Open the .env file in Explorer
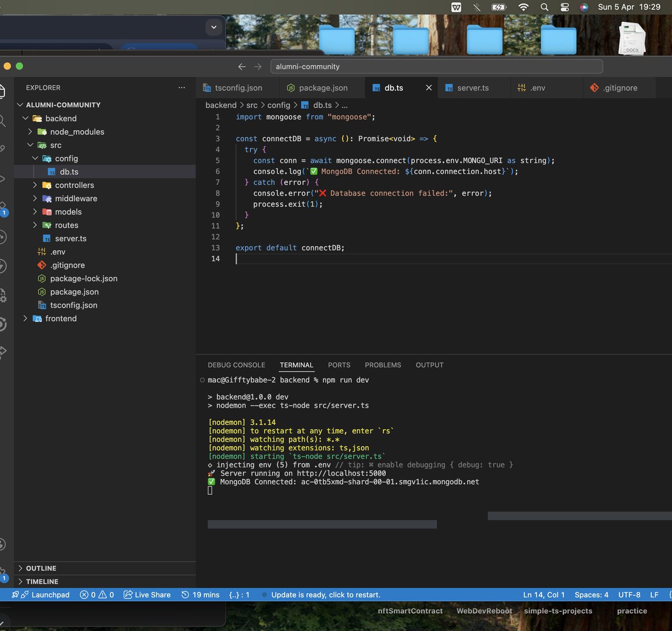Viewport: 672px width, 631px height. (105, 252)
